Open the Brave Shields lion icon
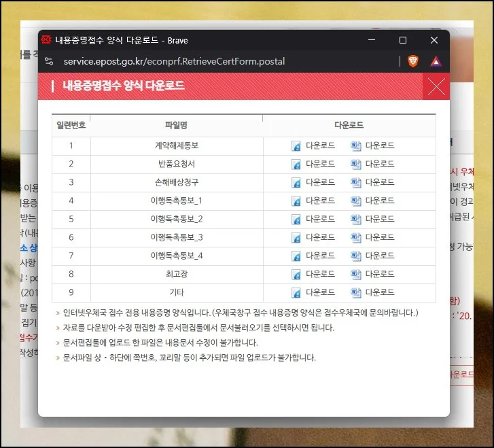 [413, 61]
